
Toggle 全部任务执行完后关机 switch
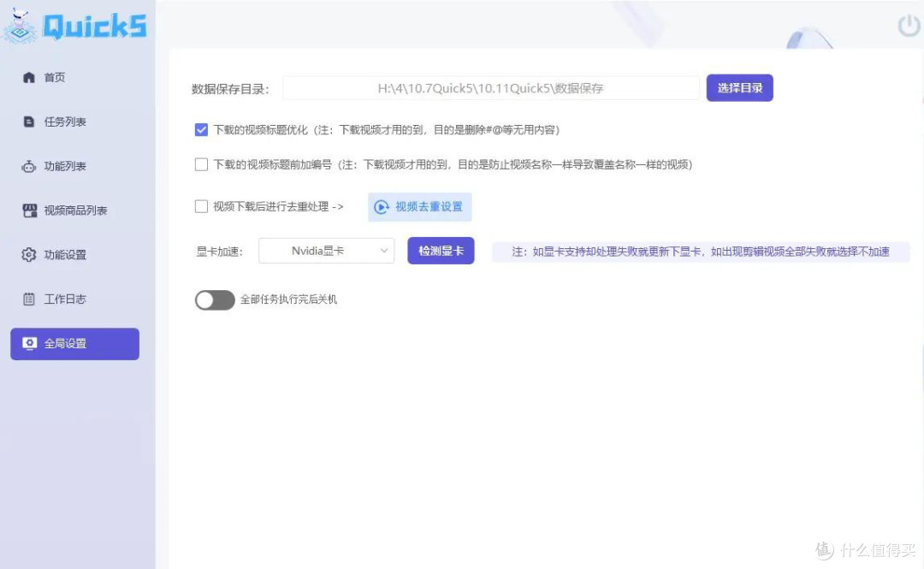coord(215,300)
